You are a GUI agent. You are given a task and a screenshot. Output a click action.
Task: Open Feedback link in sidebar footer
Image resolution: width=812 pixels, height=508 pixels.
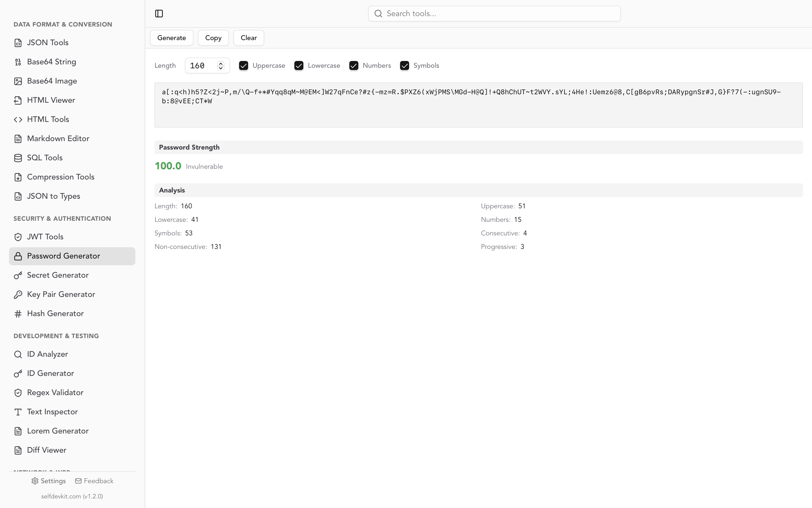click(x=94, y=481)
